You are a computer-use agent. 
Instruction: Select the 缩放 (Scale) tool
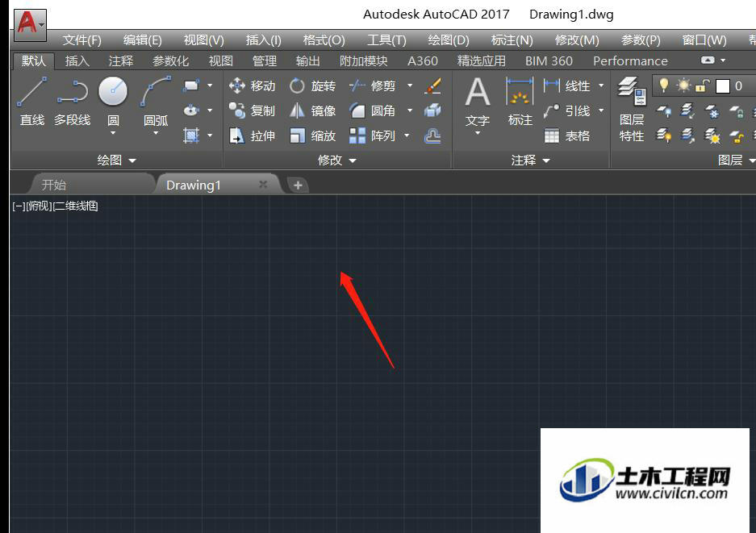[x=312, y=136]
